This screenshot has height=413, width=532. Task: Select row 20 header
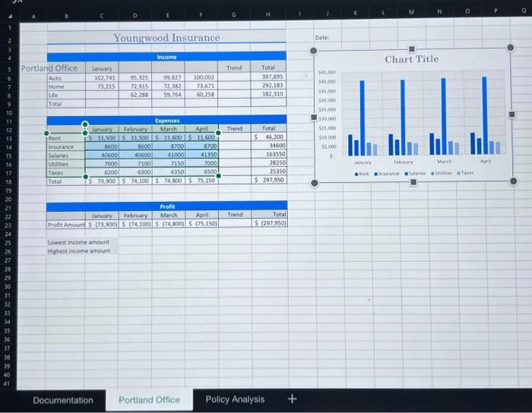point(8,199)
